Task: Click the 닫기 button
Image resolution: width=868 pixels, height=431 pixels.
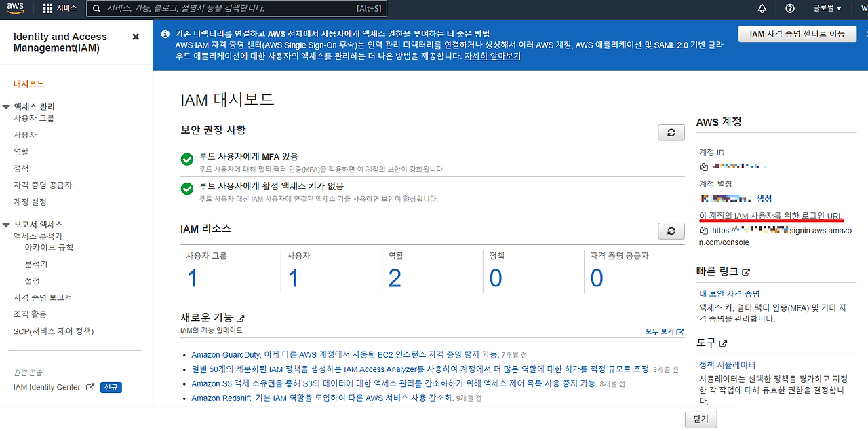Action: 701,419
